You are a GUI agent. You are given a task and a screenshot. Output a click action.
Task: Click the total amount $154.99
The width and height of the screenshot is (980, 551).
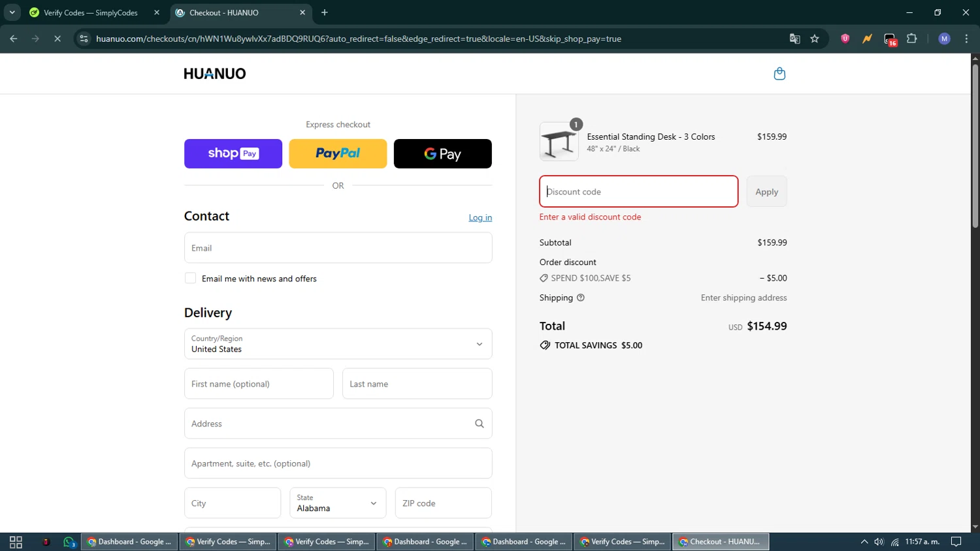click(x=767, y=326)
